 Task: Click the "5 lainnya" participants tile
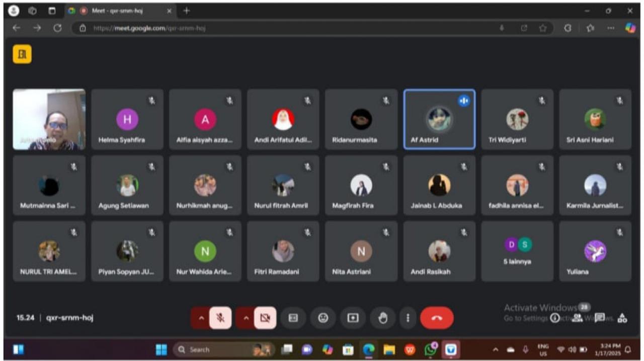517,251
